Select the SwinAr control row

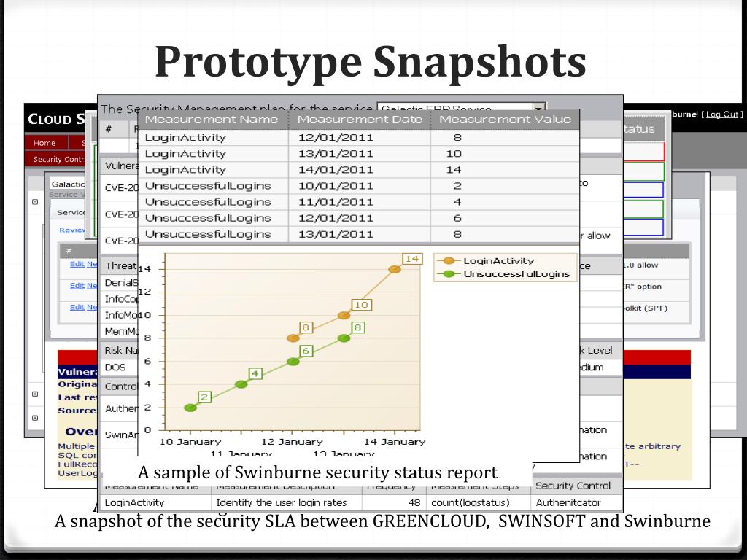(120, 435)
